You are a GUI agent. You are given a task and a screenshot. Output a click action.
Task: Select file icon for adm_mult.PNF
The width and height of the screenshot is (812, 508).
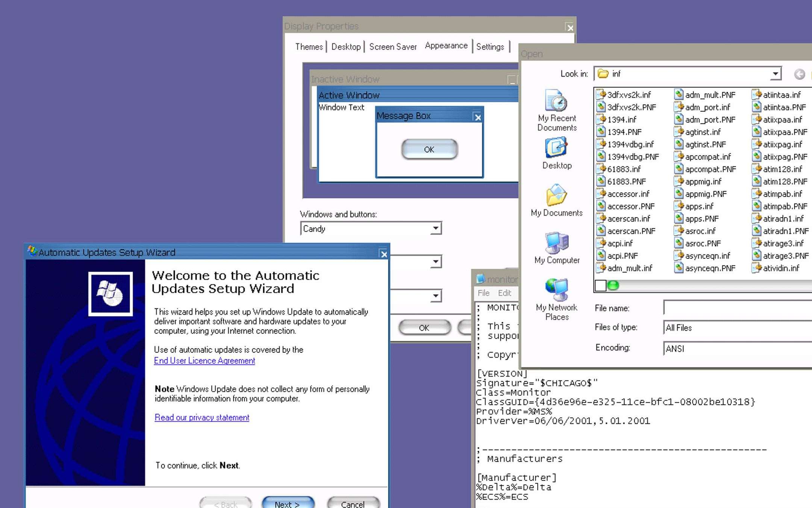click(679, 94)
